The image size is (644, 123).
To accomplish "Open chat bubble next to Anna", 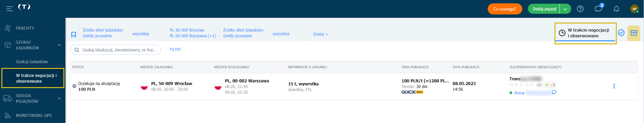I will [554, 92].
